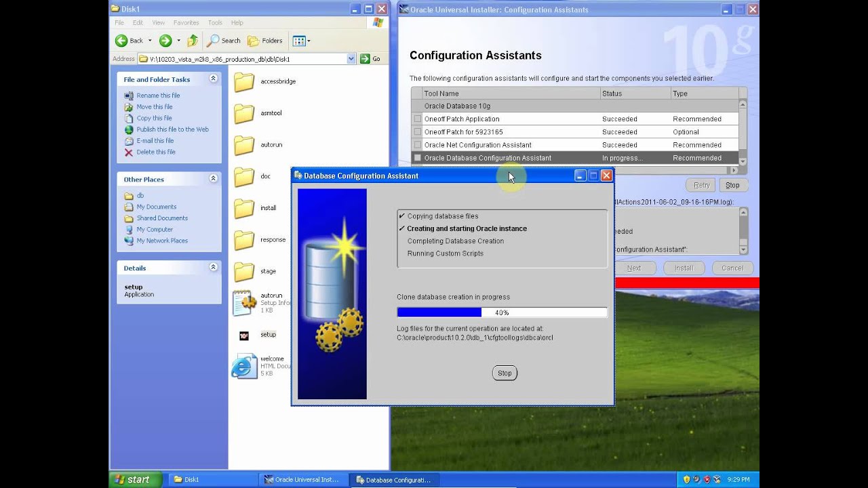868x488 pixels.
Task: Select the welcome HTML document icon
Action: pyautogui.click(x=244, y=366)
